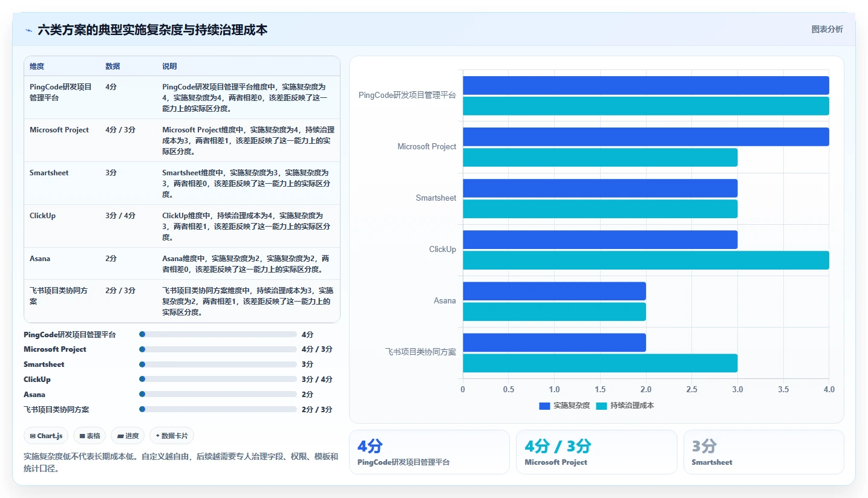This screenshot has width=868, height=498.
Task: Select the 表格 tag chip
Action: (x=90, y=436)
